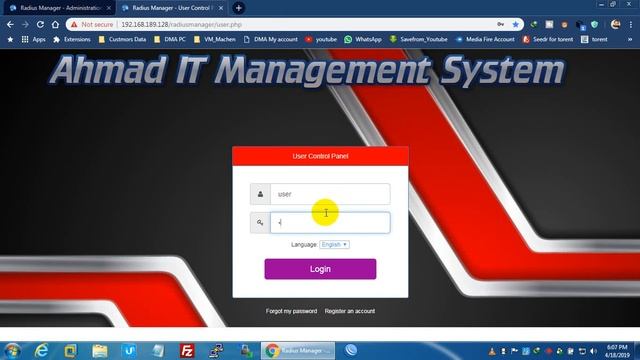Open the network computers taskbar icon
640x360 pixels.
(x=216, y=351)
